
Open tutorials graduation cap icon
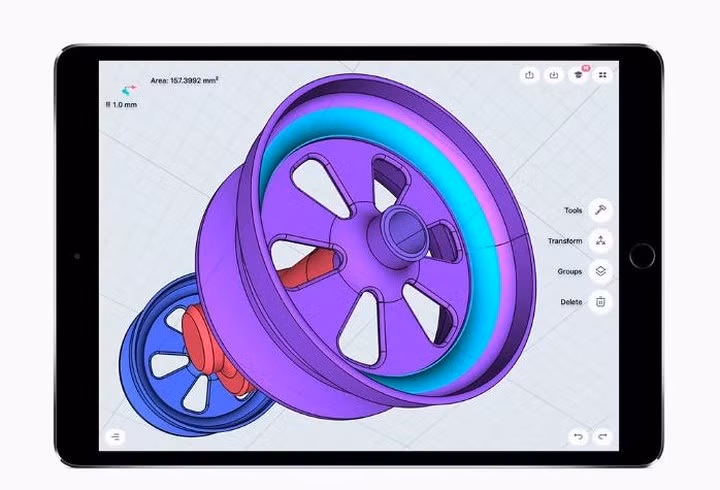pyautogui.click(x=578, y=75)
